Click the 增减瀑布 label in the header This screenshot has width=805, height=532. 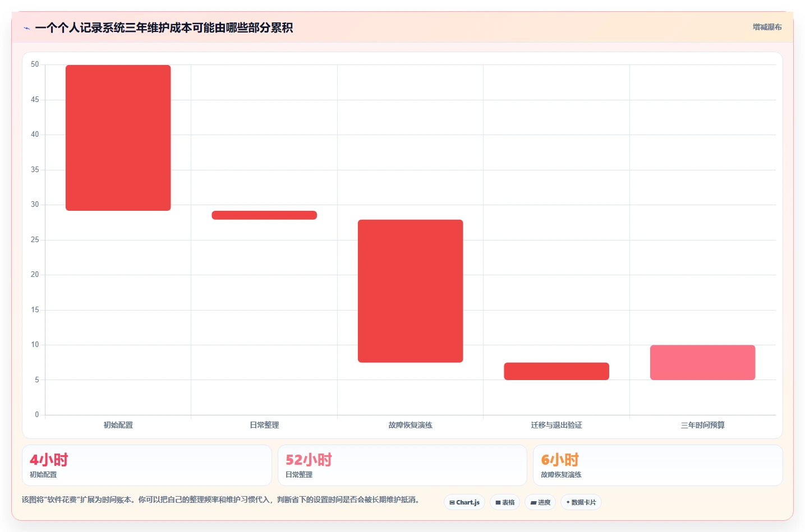767,27
